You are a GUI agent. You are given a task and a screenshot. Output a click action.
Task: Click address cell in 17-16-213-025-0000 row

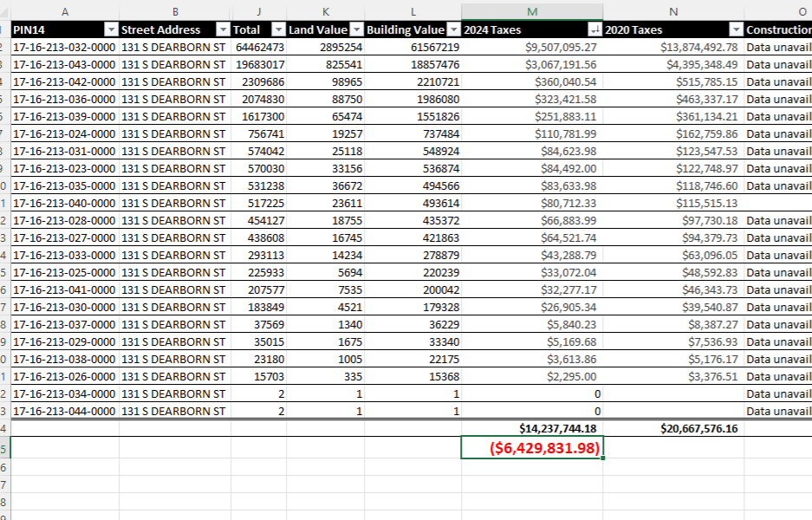[x=175, y=272]
